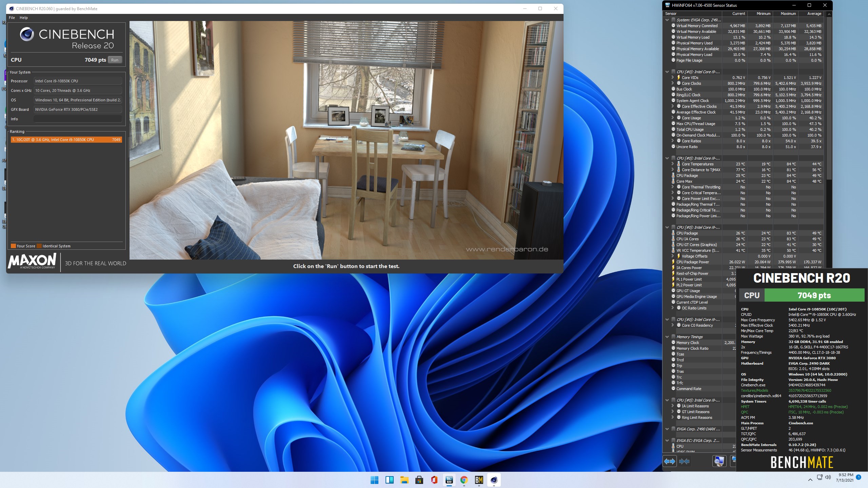
Task: Open the Help menu in Cinebench
Action: (x=24, y=18)
